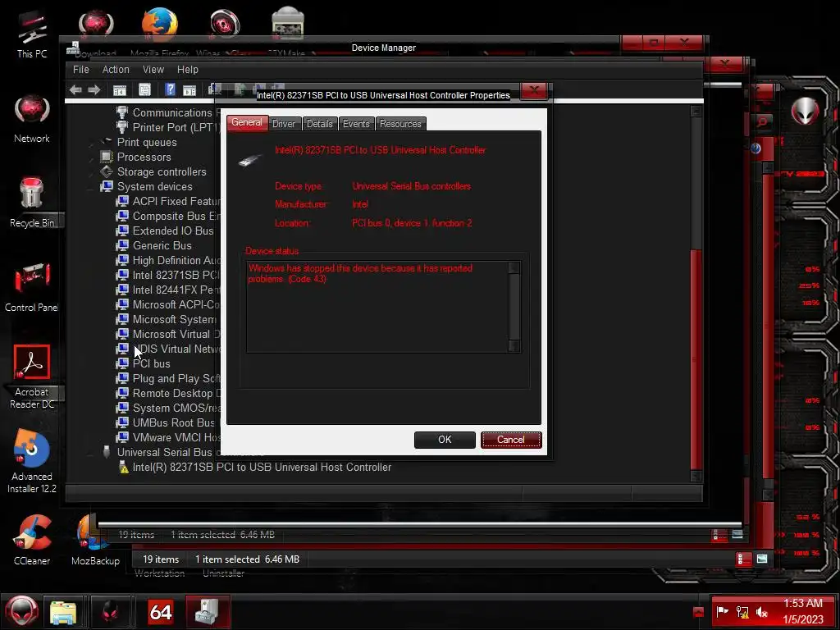Click the Device Manager taskbar icon

(x=208, y=611)
